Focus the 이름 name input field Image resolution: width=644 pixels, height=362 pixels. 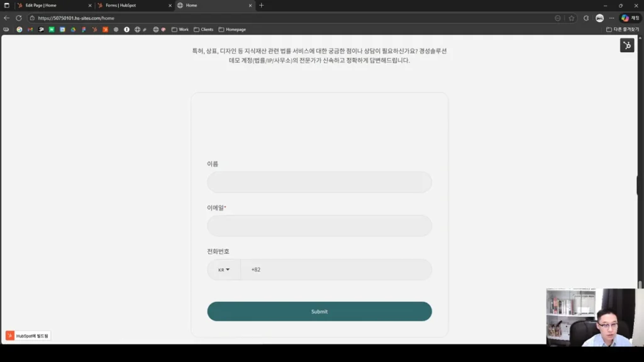click(x=319, y=182)
